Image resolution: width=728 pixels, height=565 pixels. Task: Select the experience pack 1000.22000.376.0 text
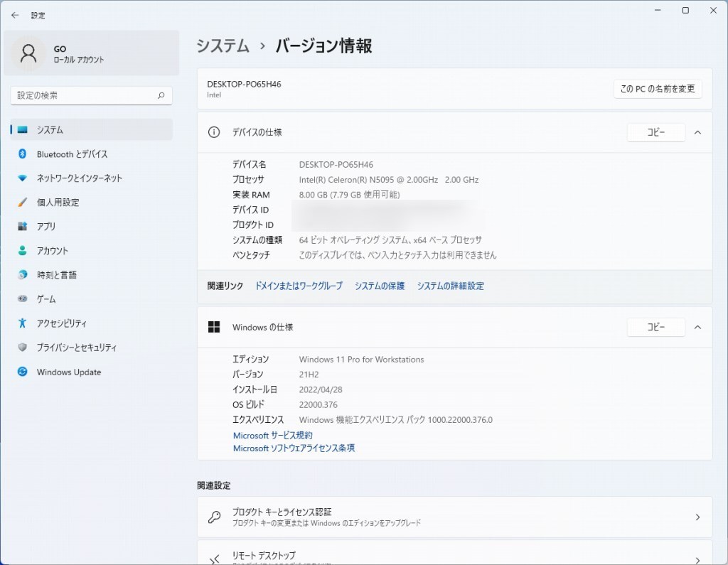395,420
